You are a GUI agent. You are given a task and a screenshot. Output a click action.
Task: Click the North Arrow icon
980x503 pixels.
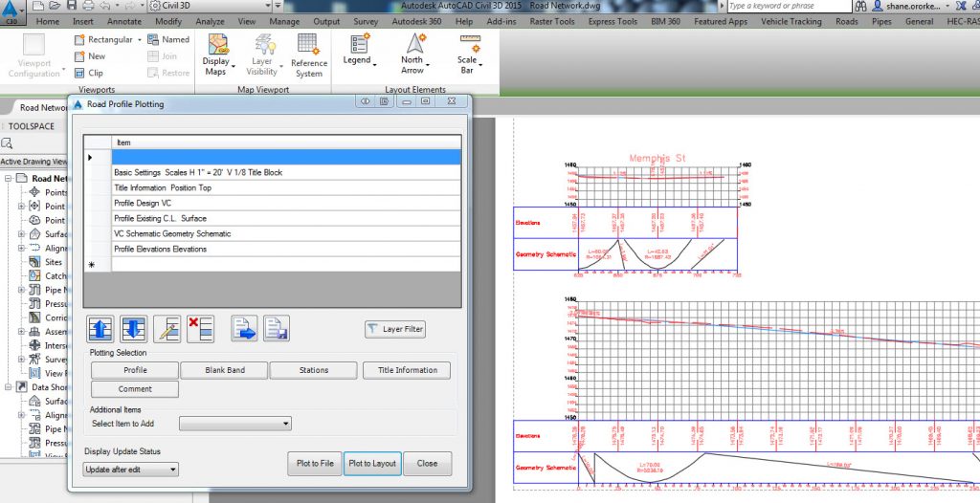coord(415,44)
